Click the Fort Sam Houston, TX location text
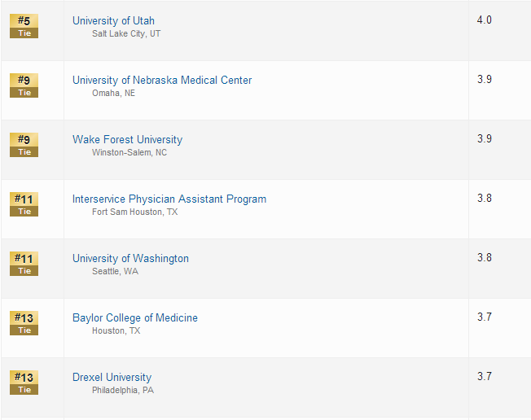Viewport: 531px width, 420px height. [134, 212]
